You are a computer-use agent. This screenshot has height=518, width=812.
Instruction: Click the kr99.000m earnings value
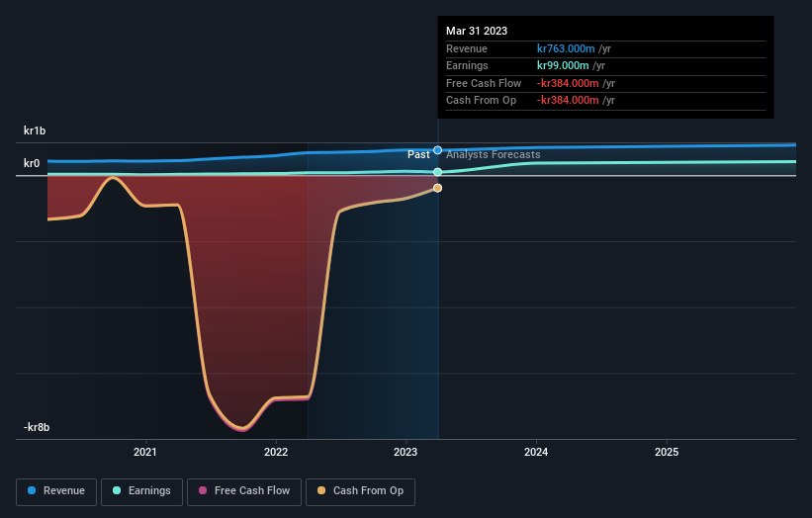563,65
